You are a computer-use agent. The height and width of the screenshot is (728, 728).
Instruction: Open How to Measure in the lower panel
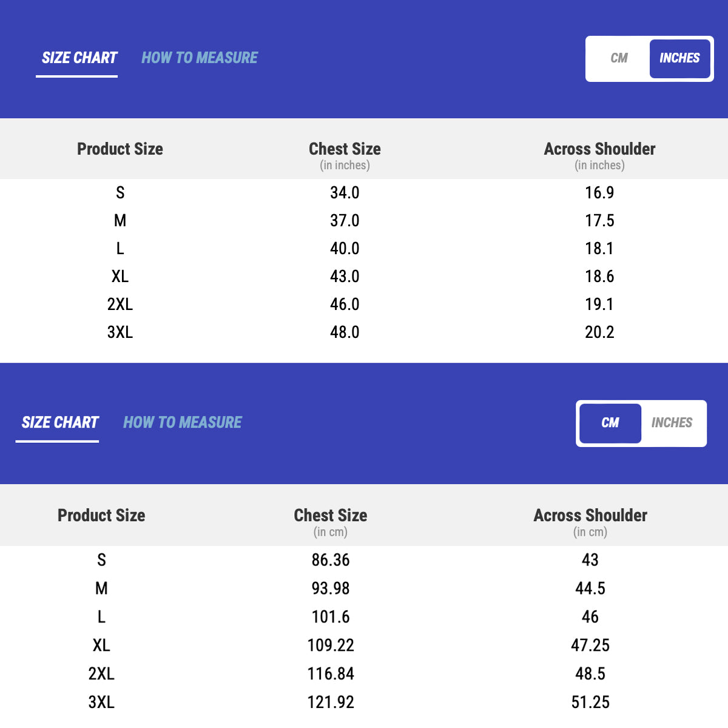183,423
